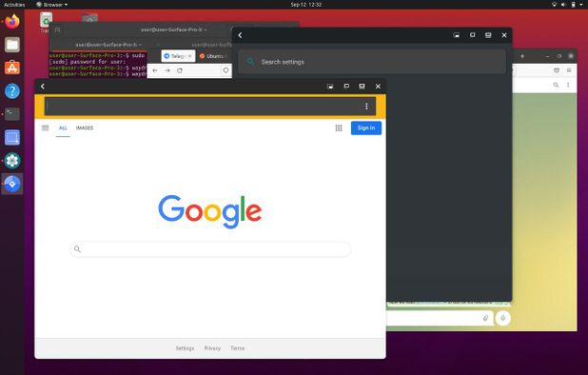588x375 pixels.
Task: Open the Browser app menu in top bar
Action: tap(51, 5)
